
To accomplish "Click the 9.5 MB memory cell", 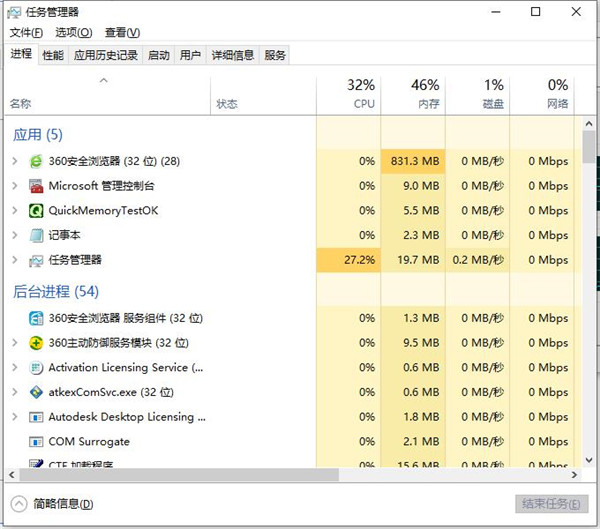I will tap(413, 343).
